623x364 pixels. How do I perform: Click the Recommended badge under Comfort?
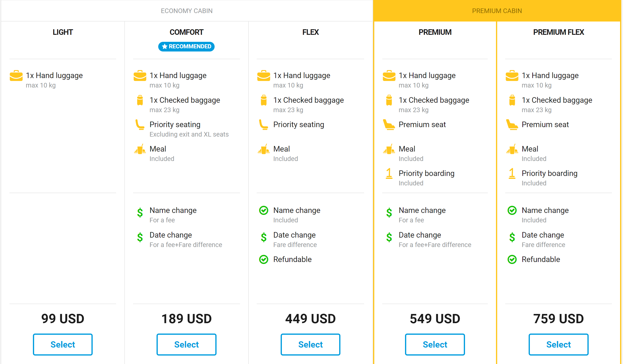[186, 47]
